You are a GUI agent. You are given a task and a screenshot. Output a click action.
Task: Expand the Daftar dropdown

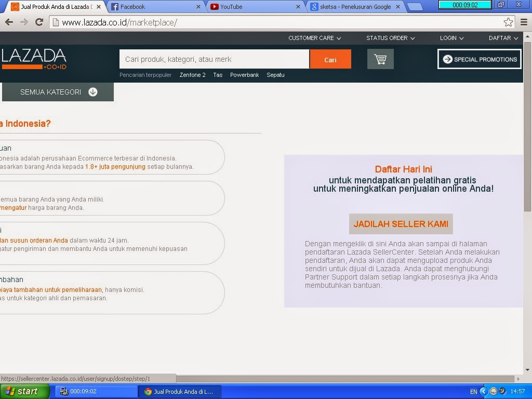pyautogui.click(x=503, y=38)
